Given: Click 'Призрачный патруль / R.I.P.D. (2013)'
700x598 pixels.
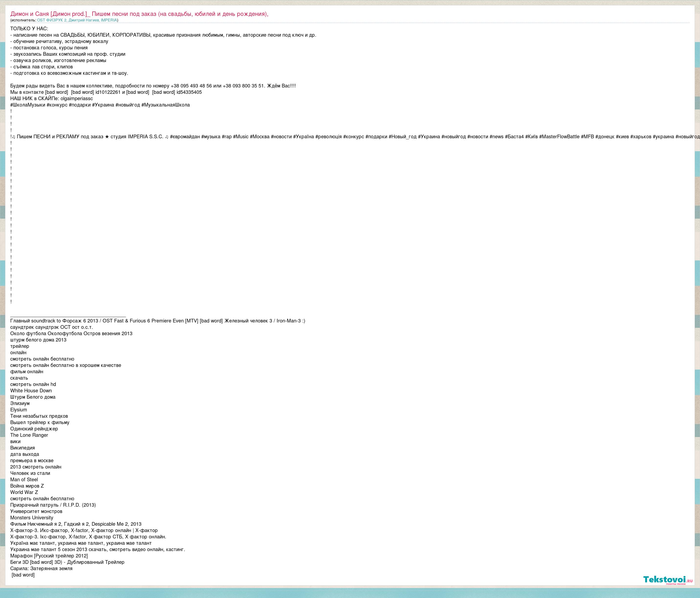Looking at the screenshot, I should [53, 505].
